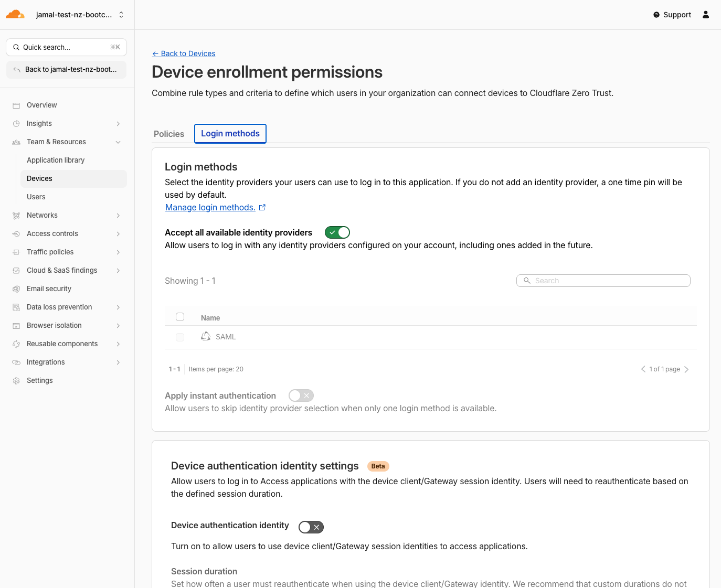Open the user account icon
Screen dimensions: 721x588
[x=706, y=15]
